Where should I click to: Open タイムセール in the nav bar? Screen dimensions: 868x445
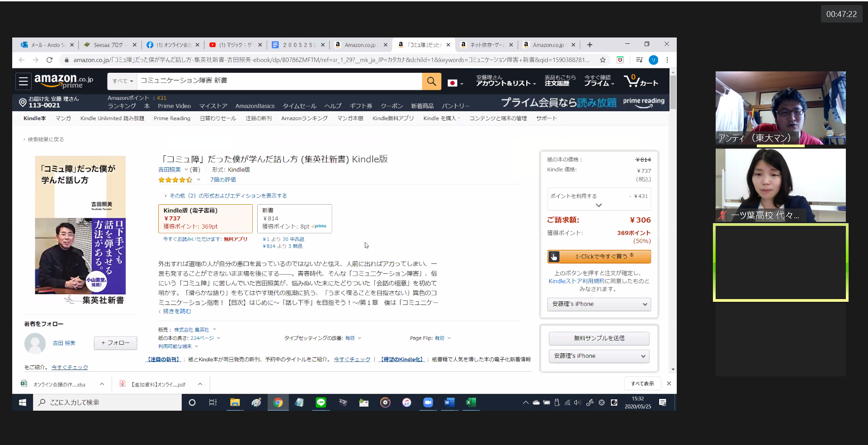[x=299, y=106]
